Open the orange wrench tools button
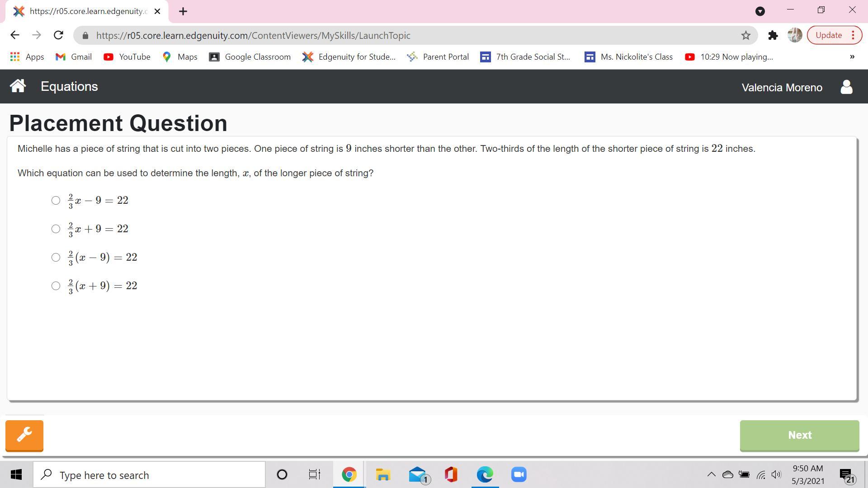This screenshot has height=488, width=868. [x=24, y=435]
